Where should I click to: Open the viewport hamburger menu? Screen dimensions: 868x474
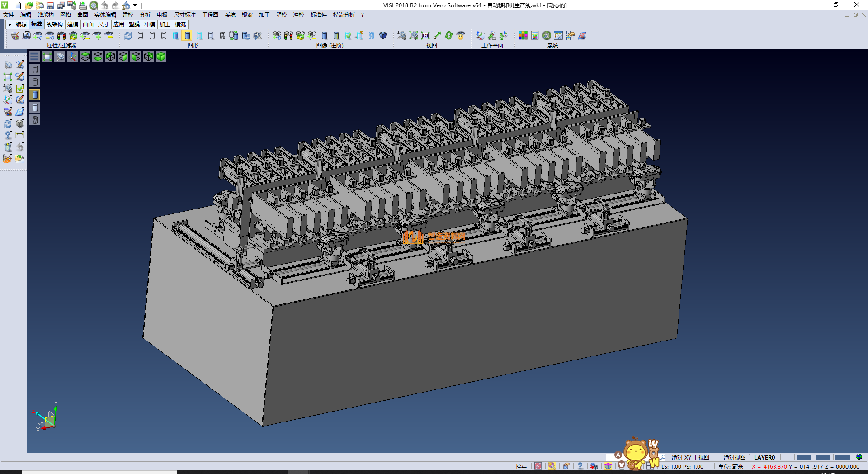click(34, 57)
